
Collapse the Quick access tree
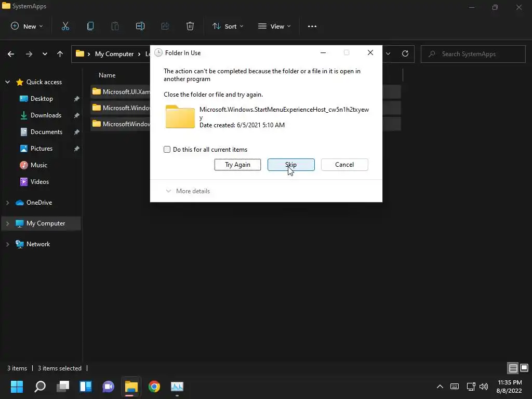pyautogui.click(x=7, y=82)
